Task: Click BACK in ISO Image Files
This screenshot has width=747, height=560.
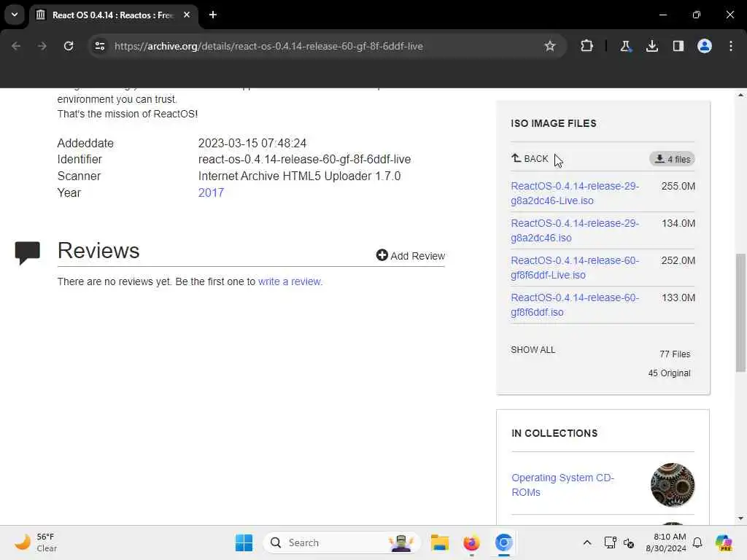Action: coord(530,158)
